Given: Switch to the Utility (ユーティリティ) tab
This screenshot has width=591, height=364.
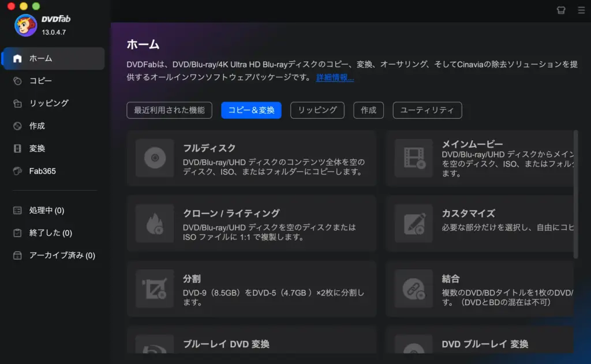Looking at the screenshot, I should (427, 110).
